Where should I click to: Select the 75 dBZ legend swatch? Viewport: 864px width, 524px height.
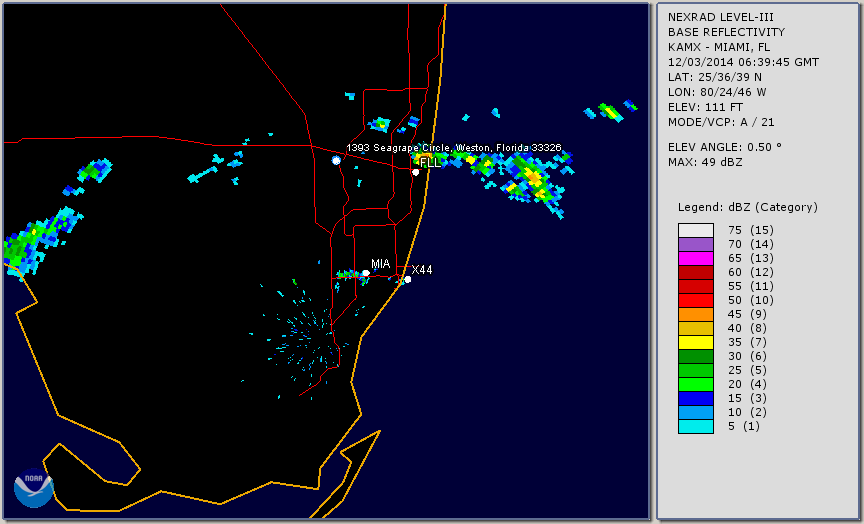[696, 230]
